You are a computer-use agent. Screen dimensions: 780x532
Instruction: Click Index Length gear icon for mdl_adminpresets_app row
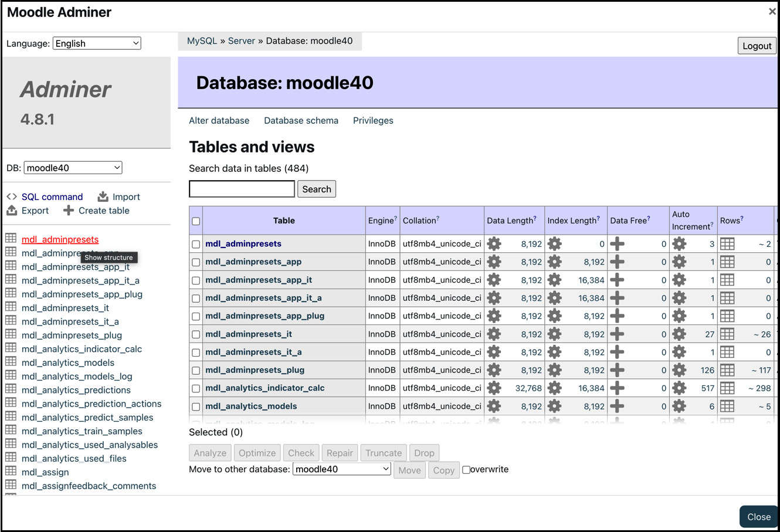click(555, 262)
